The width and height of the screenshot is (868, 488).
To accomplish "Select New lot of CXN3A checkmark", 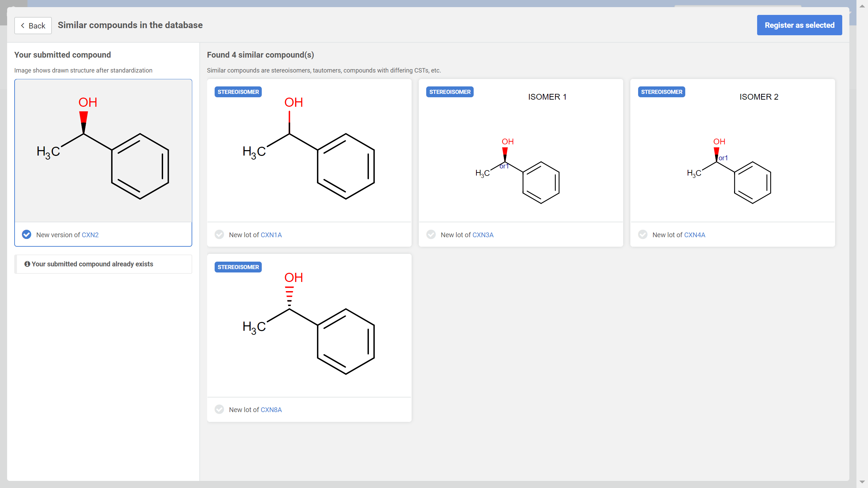I will coord(431,235).
